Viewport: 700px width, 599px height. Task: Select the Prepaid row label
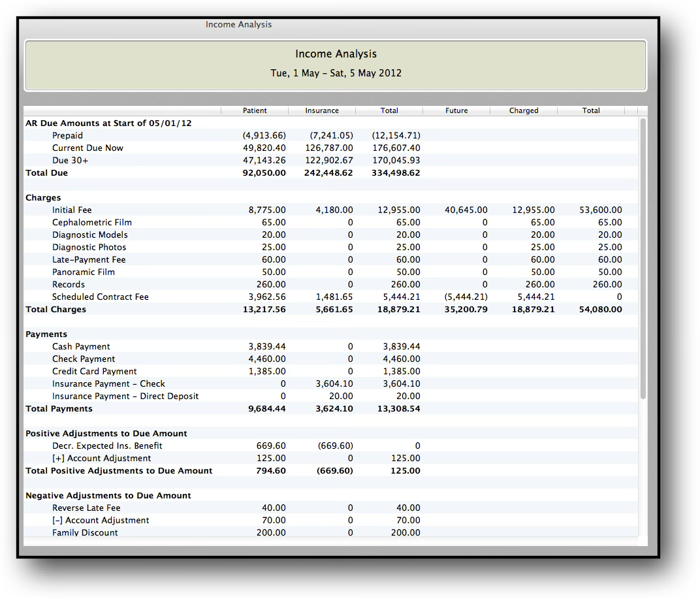point(67,135)
